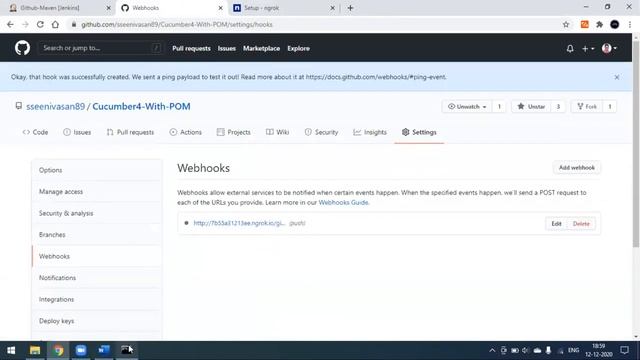Open Marketplace in top navigation
This screenshot has height=360, width=640.
(x=262, y=48)
